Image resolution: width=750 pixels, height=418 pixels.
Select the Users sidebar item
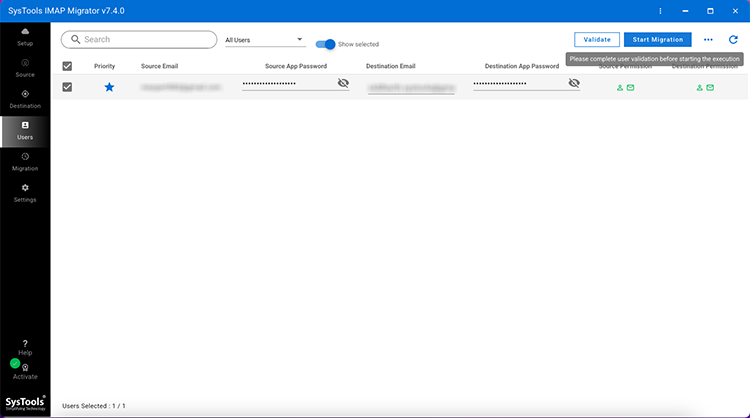pos(25,131)
